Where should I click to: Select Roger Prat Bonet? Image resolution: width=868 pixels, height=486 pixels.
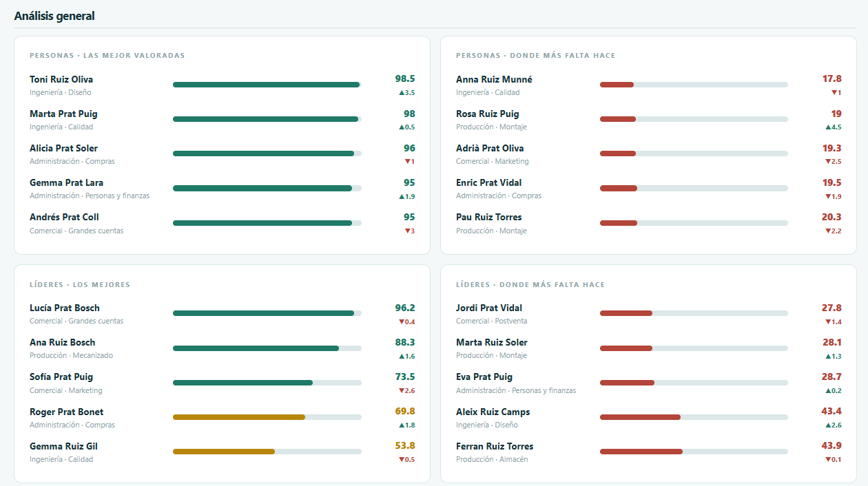coord(67,412)
